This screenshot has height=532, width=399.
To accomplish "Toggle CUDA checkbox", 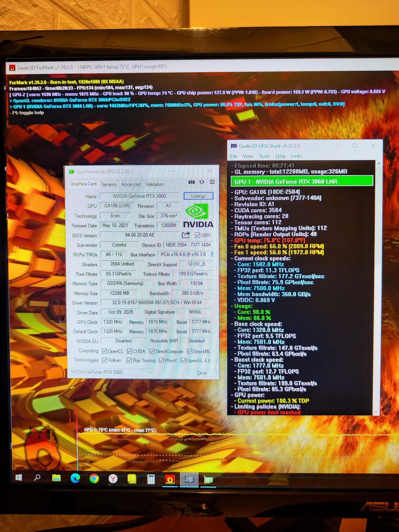I will [129, 351].
